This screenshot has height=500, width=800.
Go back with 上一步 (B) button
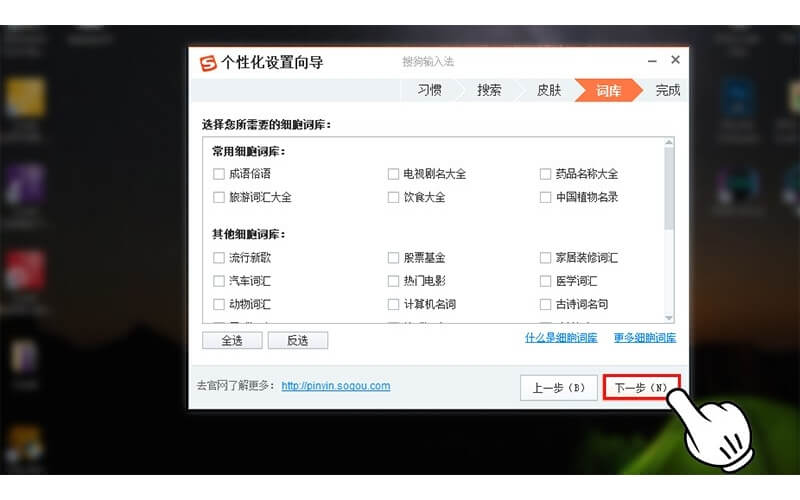559,388
